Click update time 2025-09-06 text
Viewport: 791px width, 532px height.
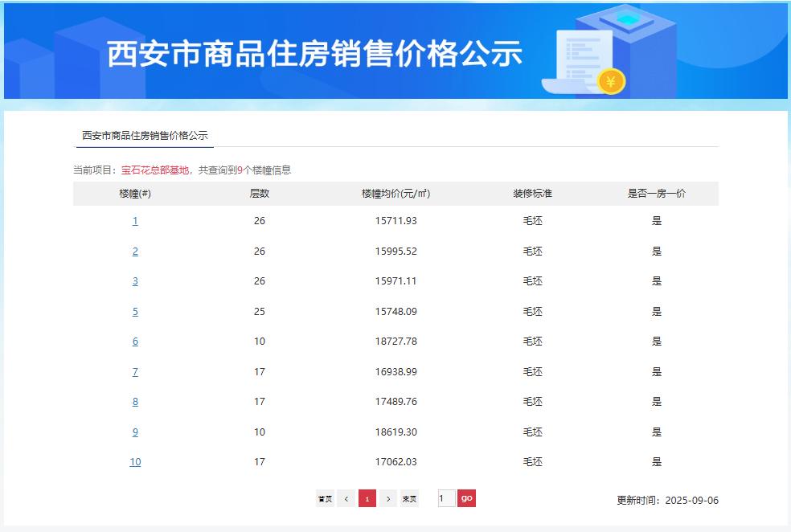691,500
